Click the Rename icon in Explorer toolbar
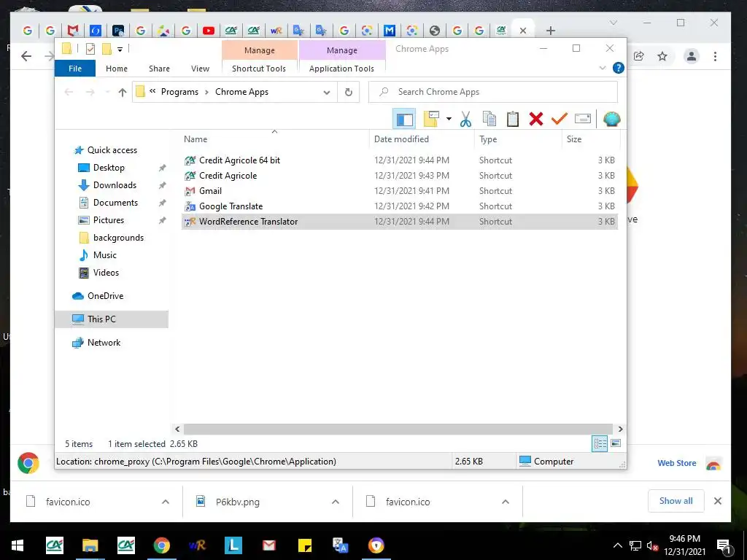The height and width of the screenshot is (560, 747). tap(583, 119)
